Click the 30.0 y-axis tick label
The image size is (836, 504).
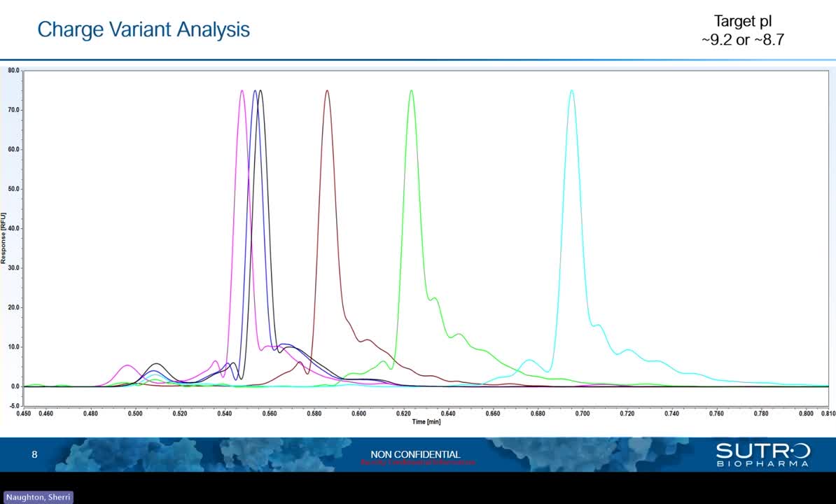[13, 268]
